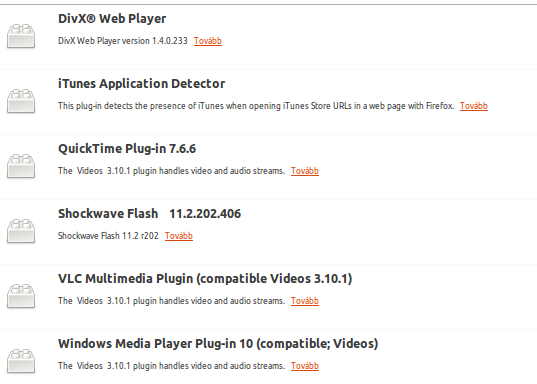Open the Tovább link under VLC Multimedia Plugin

305,301
